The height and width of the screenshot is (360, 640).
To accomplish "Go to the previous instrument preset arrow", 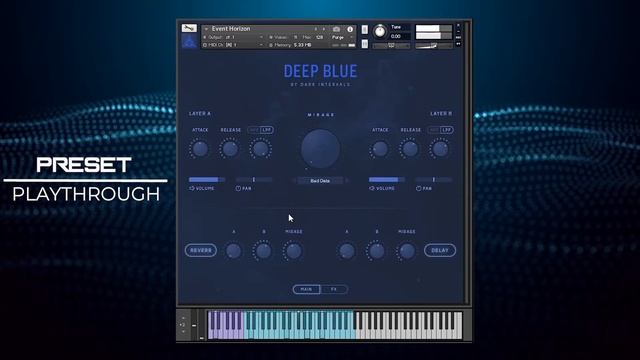I will coord(316,29).
